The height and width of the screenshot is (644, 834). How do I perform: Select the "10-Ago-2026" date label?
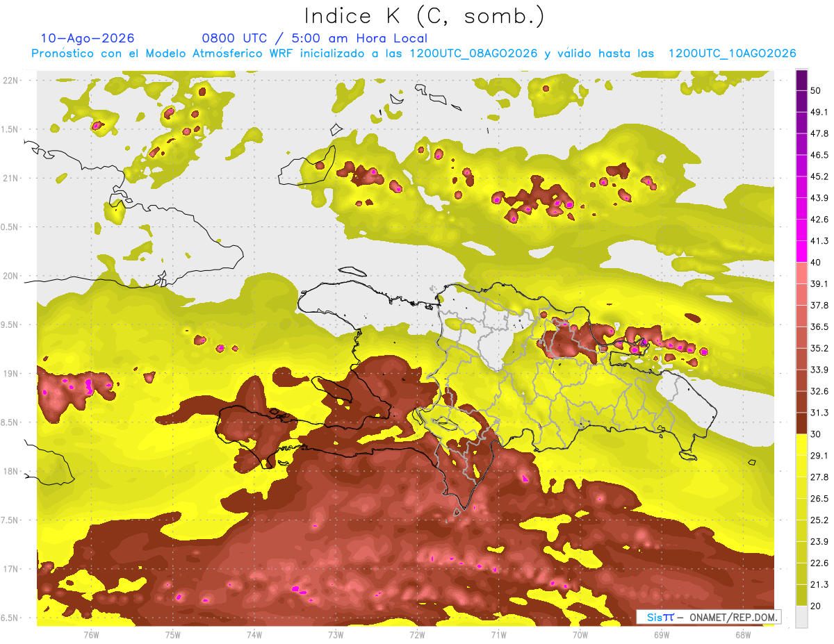88,38
